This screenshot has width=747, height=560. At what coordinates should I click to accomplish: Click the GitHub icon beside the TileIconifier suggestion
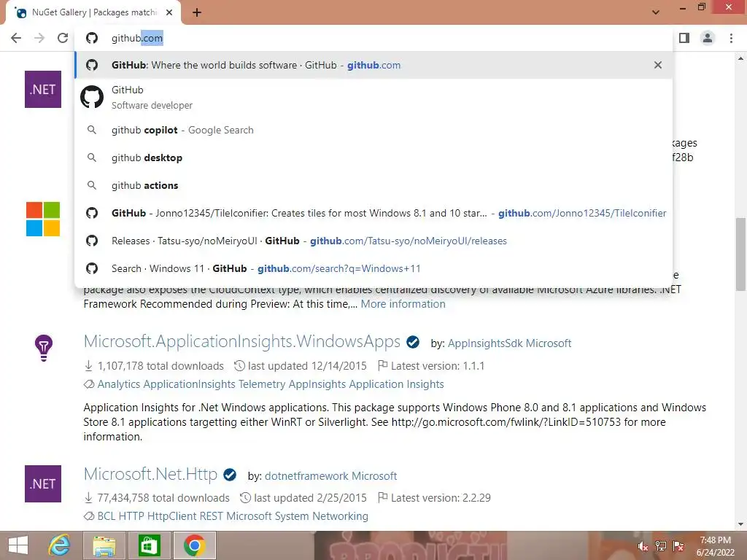(x=92, y=213)
